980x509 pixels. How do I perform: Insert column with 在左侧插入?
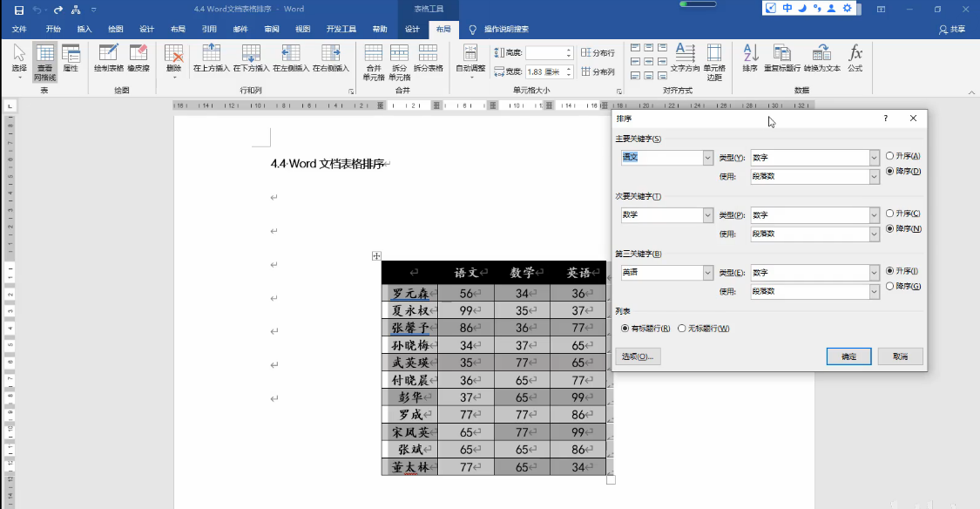(x=291, y=58)
